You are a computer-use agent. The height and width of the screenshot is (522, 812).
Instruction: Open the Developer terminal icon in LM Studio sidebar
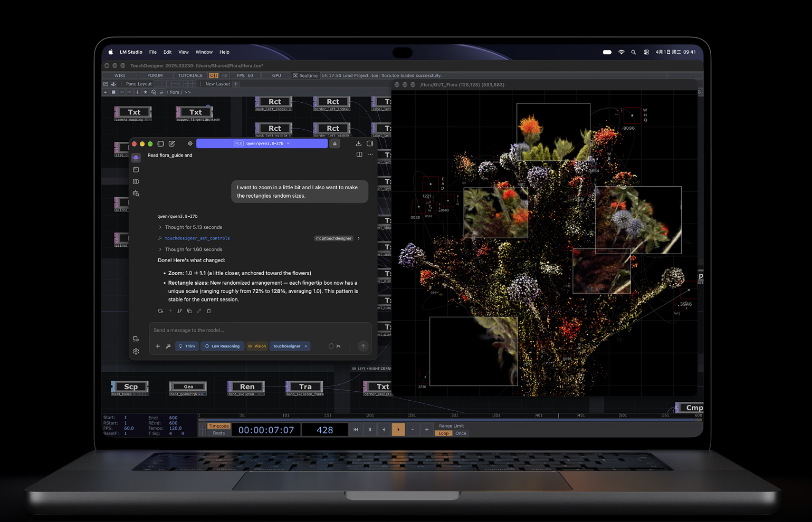[136, 170]
